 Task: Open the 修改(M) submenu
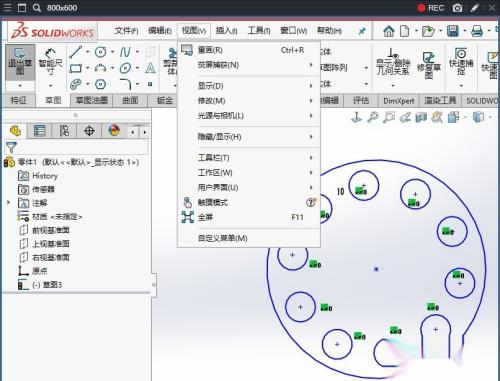click(249, 101)
